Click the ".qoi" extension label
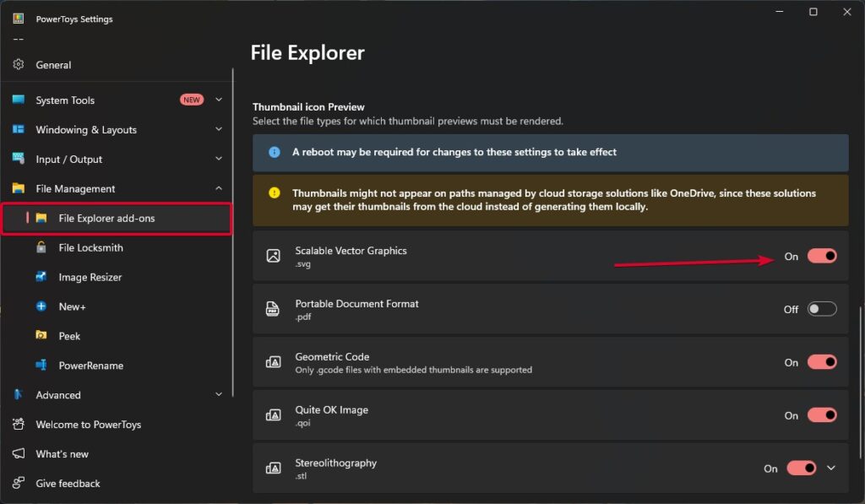Viewport: 865px width, 504px height. [303, 424]
